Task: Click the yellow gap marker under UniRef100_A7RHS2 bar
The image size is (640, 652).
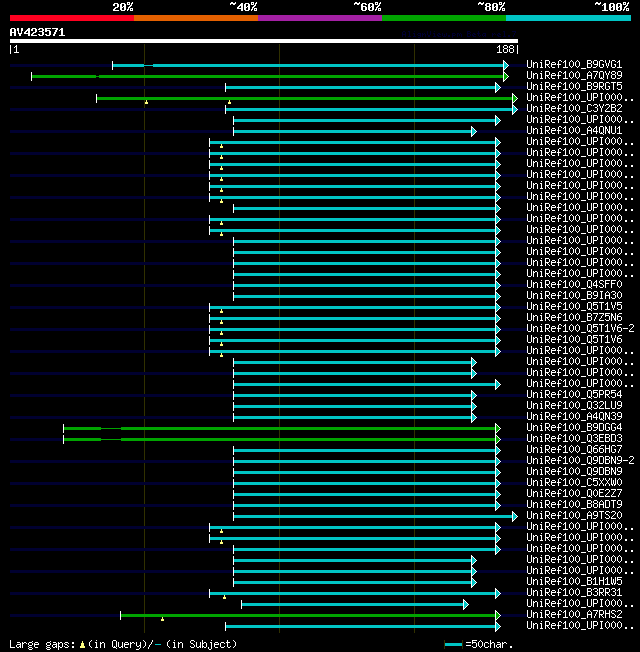Action: pos(162,619)
